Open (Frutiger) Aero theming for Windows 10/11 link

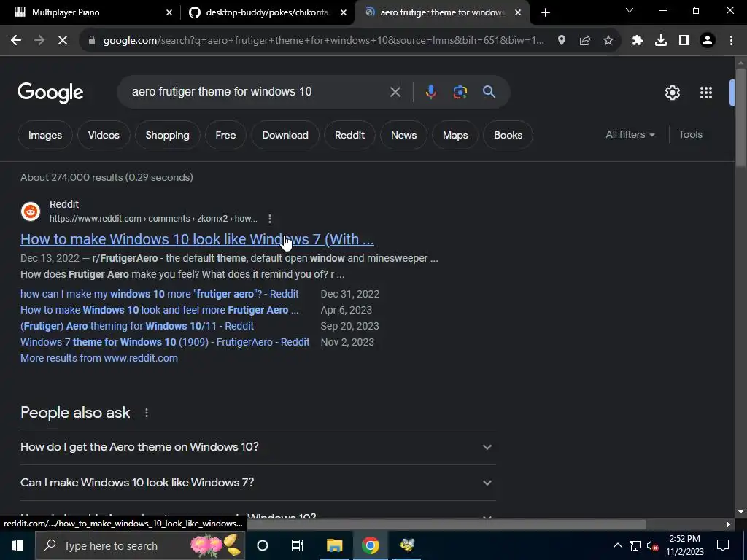coord(136,326)
